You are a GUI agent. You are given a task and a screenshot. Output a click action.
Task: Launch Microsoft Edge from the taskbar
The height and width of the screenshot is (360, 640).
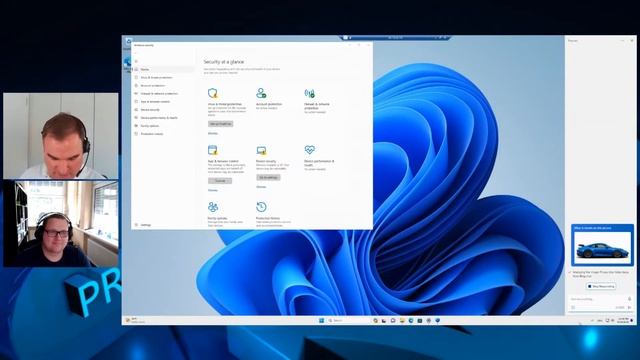point(411,320)
